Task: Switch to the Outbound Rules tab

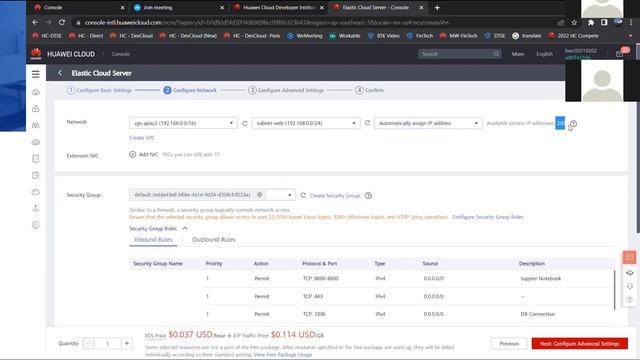Action: tap(213, 240)
